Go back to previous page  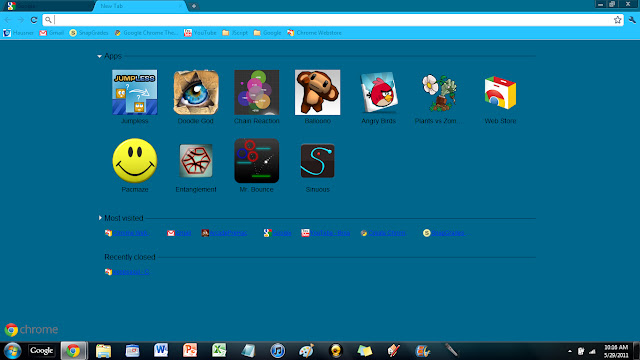coord(8,20)
